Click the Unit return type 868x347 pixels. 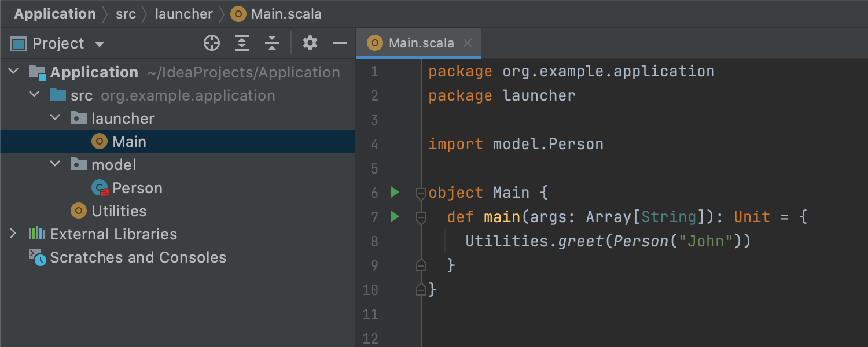(752, 217)
